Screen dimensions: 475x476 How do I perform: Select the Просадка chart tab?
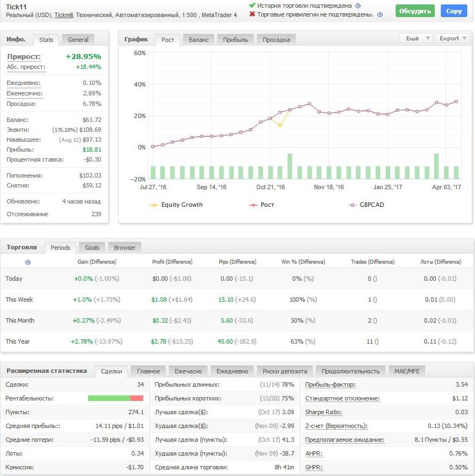tap(276, 40)
